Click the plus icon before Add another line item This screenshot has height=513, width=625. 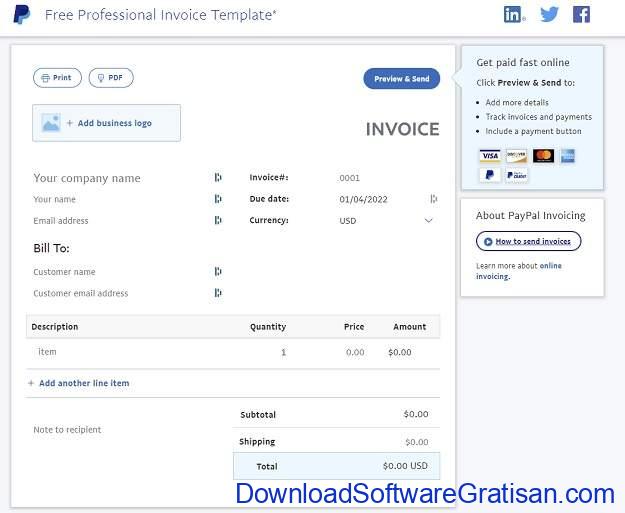tap(31, 383)
